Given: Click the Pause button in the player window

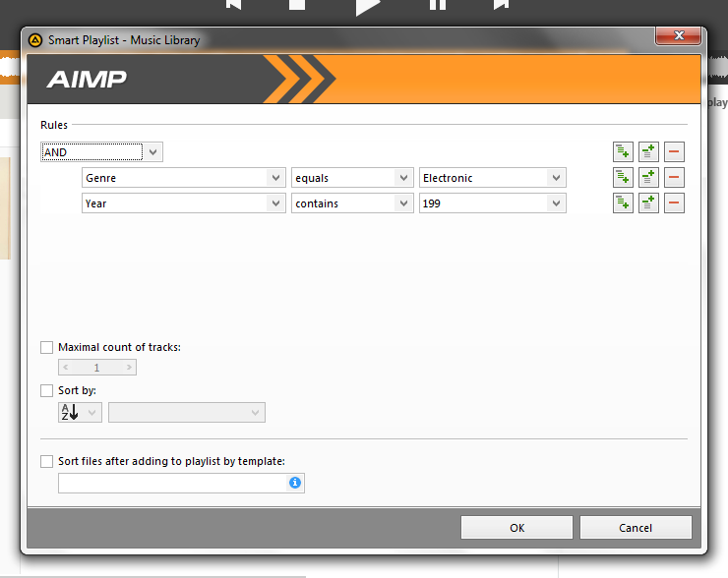Looking at the screenshot, I should [438, 5].
